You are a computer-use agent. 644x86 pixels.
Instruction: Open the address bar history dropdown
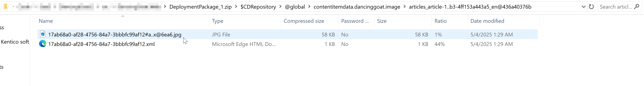[x=584, y=7]
